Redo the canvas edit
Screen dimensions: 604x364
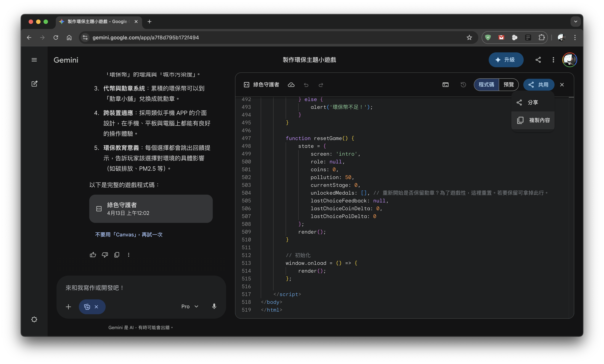pyautogui.click(x=321, y=85)
